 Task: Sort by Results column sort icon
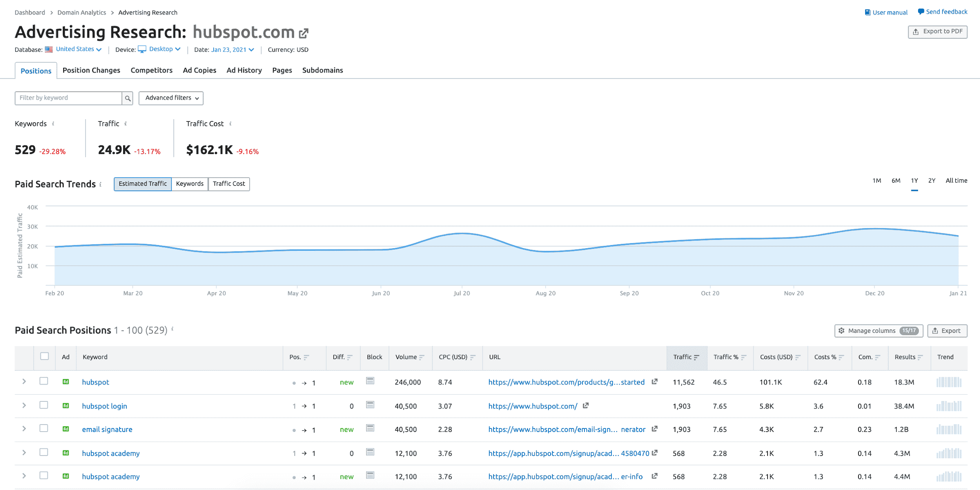(920, 358)
